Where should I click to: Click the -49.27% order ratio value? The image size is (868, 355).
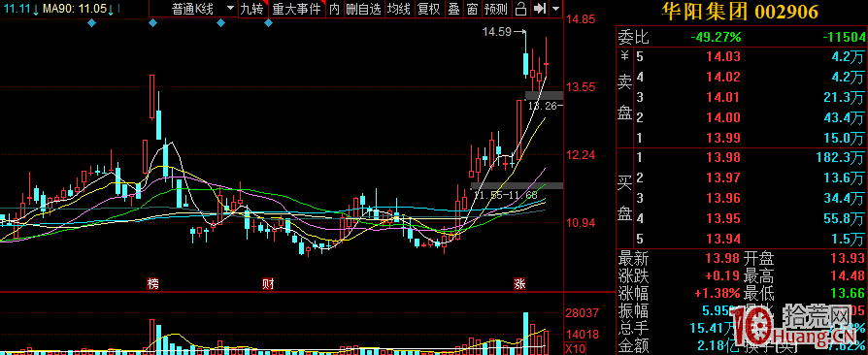coord(716,37)
